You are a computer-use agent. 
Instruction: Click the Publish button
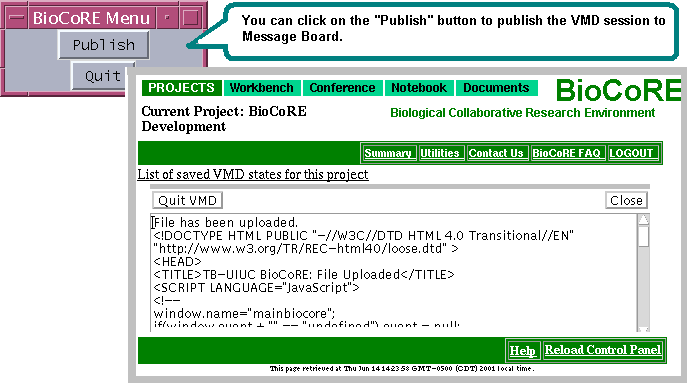point(104,45)
